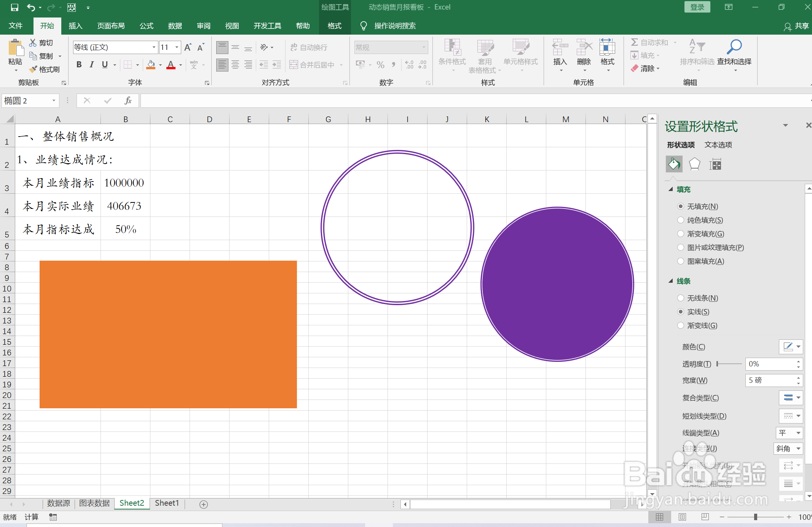This screenshot has height=527, width=812.
Task: Open the font name dropdown 等线 (正文)
Action: coord(154,47)
